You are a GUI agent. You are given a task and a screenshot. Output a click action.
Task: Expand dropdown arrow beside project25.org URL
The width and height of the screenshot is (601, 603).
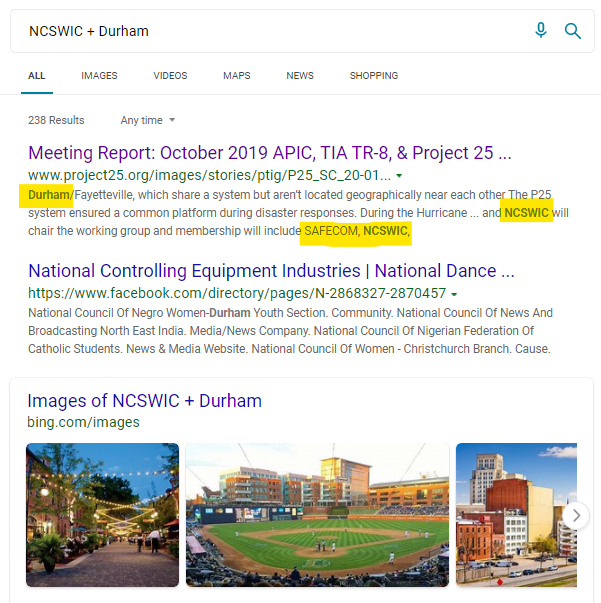coord(399,175)
